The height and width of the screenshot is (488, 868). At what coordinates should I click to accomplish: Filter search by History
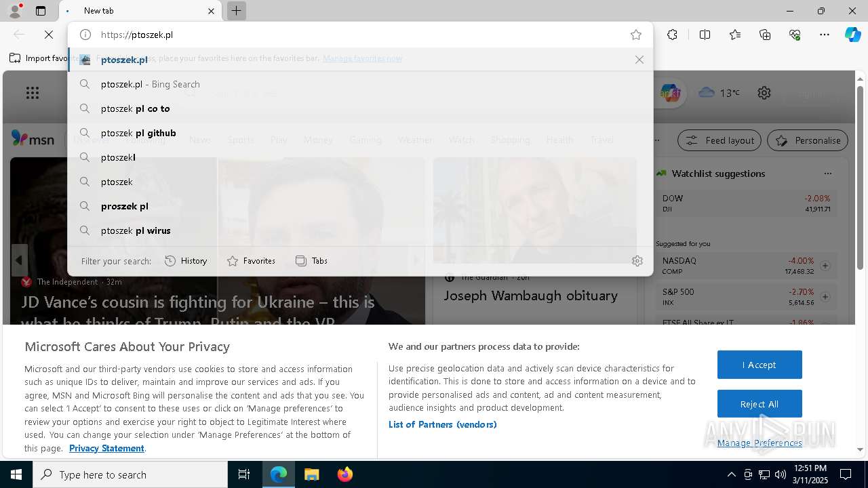(x=186, y=261)
